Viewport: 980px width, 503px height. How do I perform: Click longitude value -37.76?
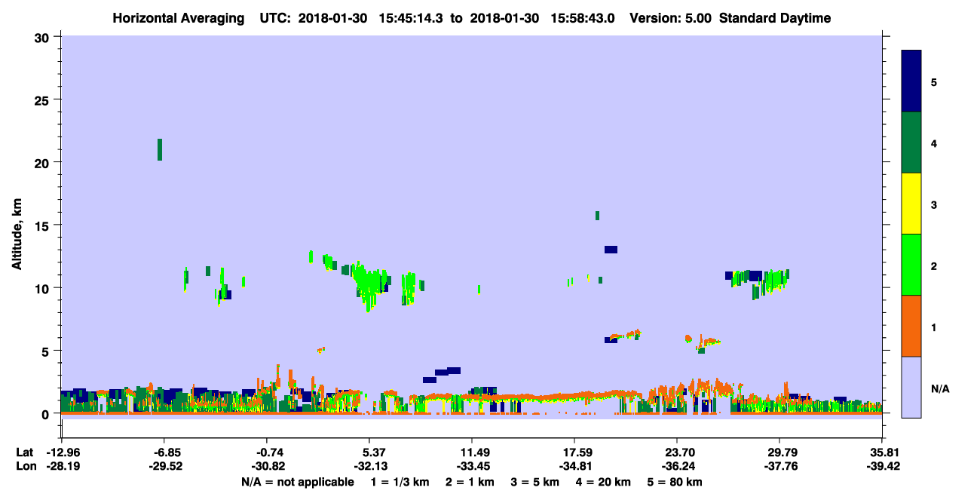tap(779, 466)
